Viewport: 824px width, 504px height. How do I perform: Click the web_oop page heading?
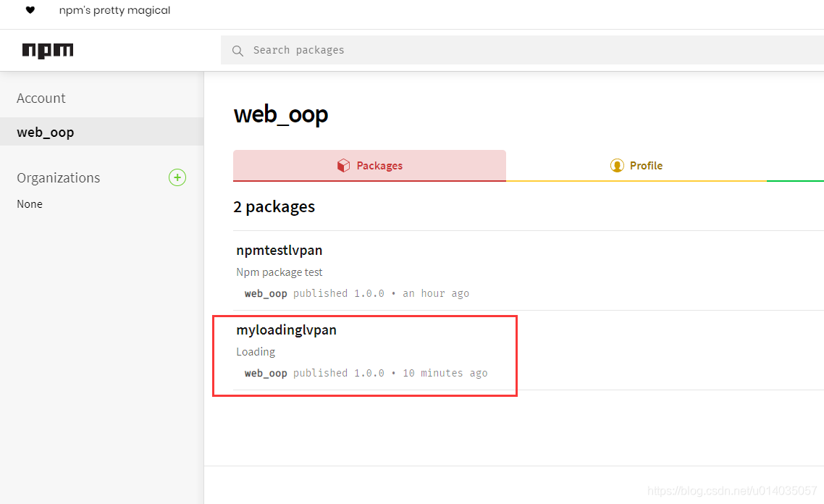281,114
